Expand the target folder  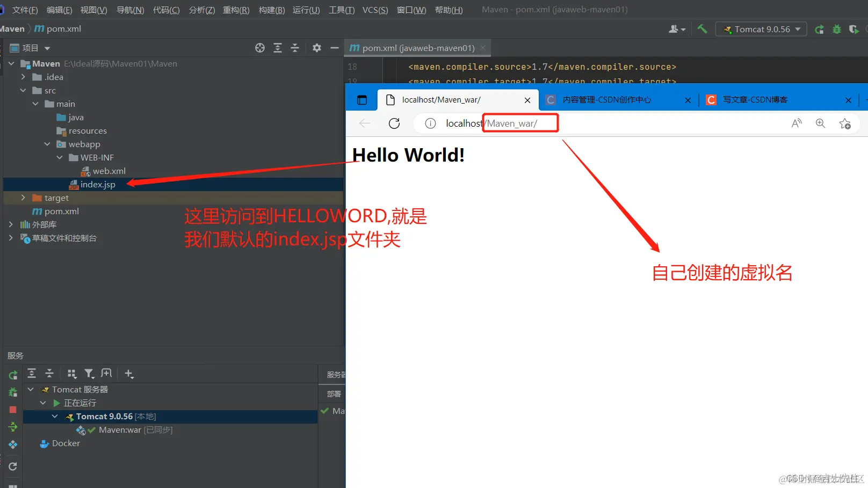tap(23, 198)
